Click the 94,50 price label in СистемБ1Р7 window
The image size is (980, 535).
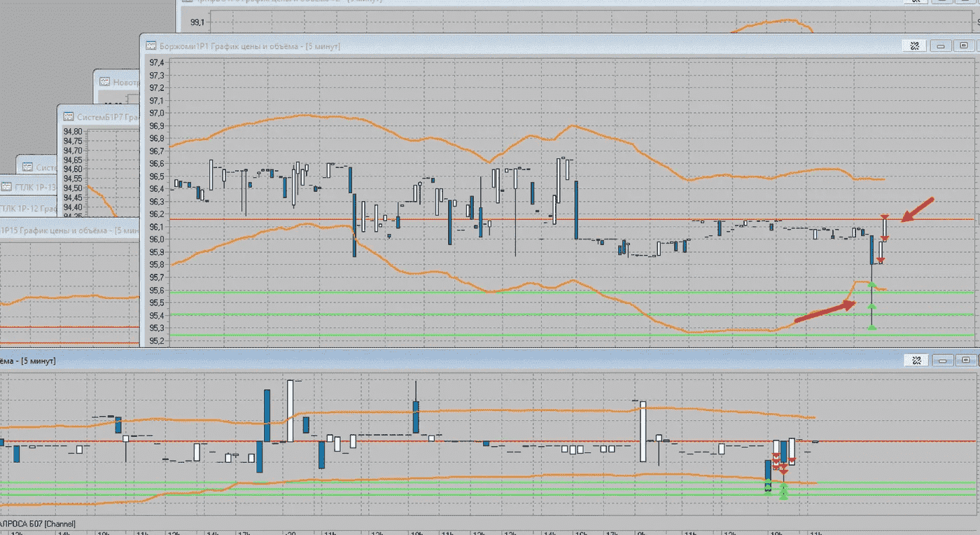point(73,188)
